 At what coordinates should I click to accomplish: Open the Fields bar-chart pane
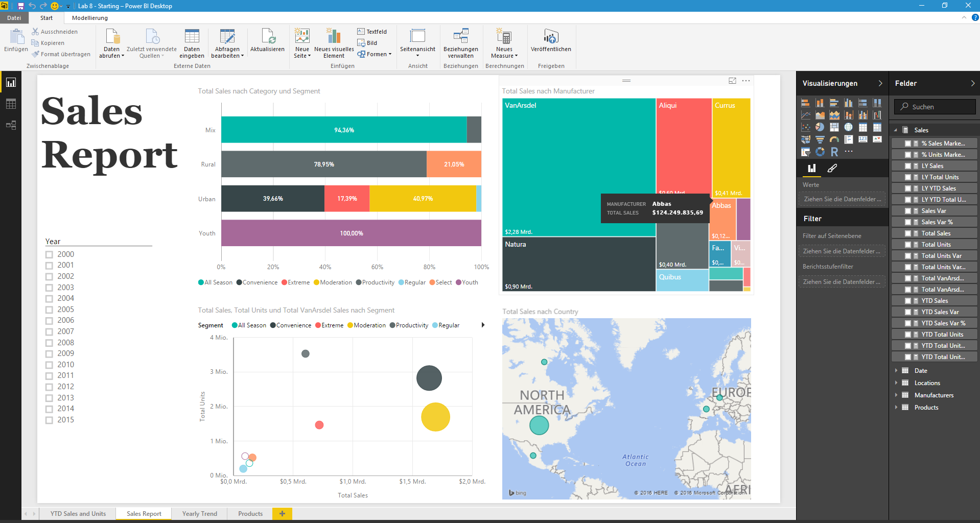811,168
